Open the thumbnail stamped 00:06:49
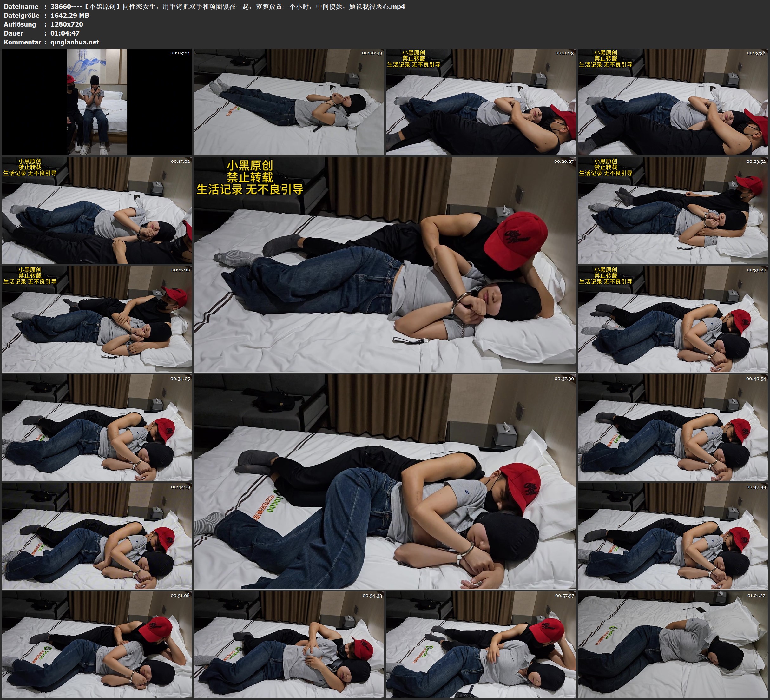This screenshot has height=700, width=770. (289, 102)
